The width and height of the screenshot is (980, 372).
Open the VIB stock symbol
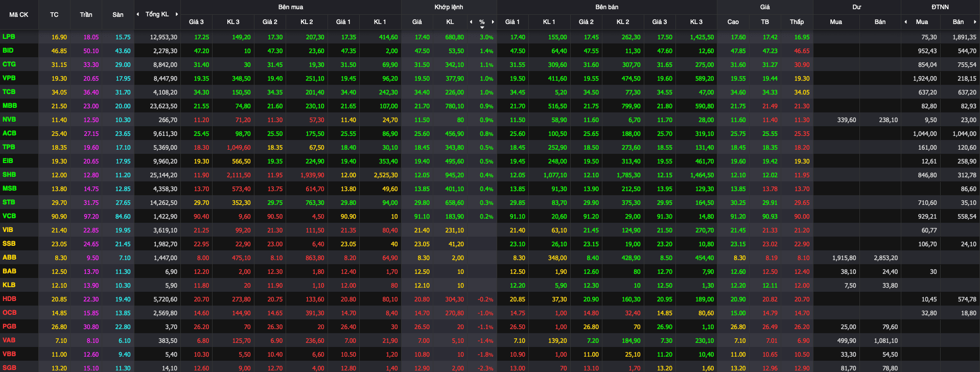point(8,230)
